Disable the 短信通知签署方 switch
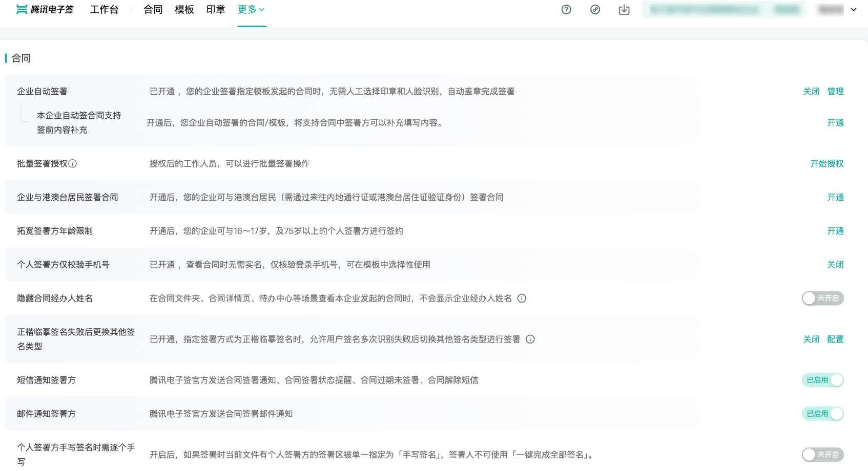The height and width of the screenshot is (471, 868). [x=822, y=380]
